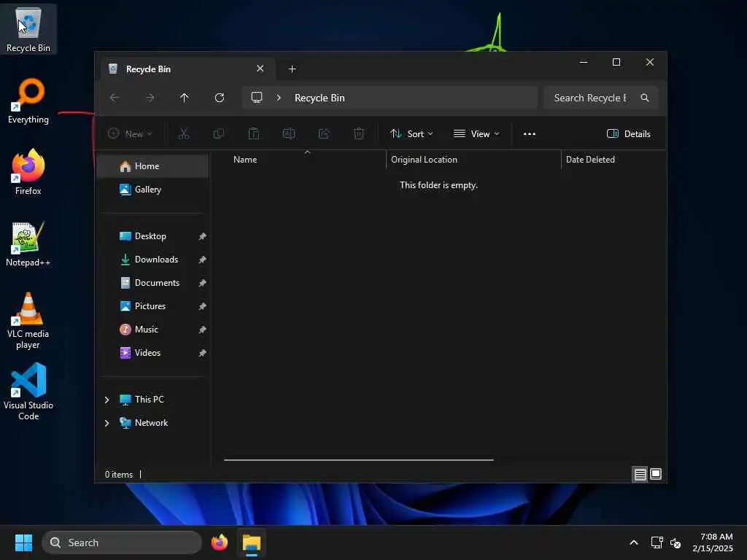747x560 pixels.
Task: Sort by Date Deleted column header
Action: 614,160
